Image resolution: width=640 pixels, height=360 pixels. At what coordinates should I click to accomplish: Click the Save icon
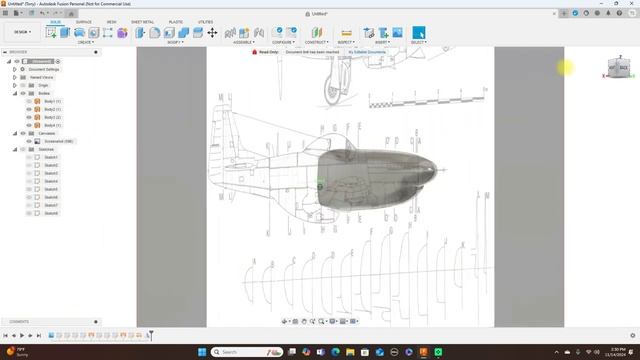31,13
